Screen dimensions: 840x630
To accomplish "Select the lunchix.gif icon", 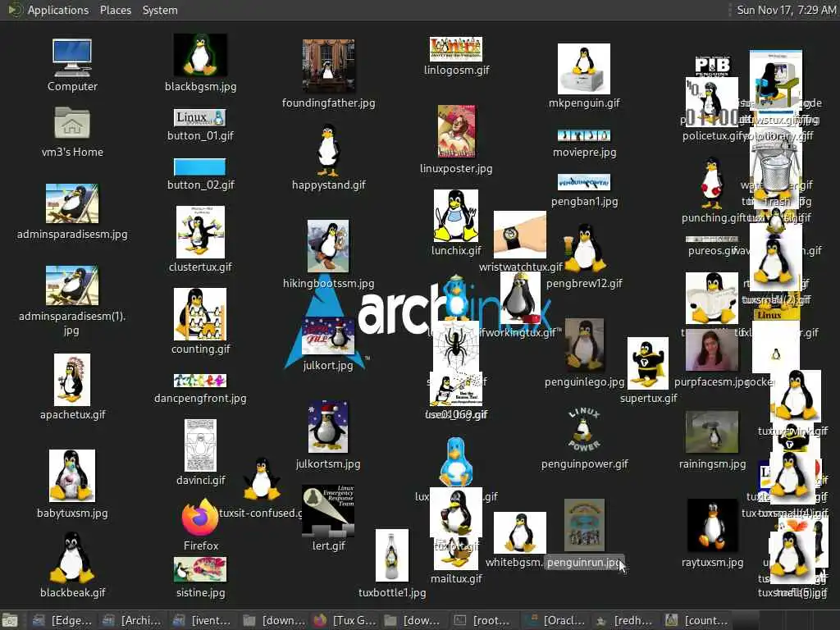I will point(456,216).
